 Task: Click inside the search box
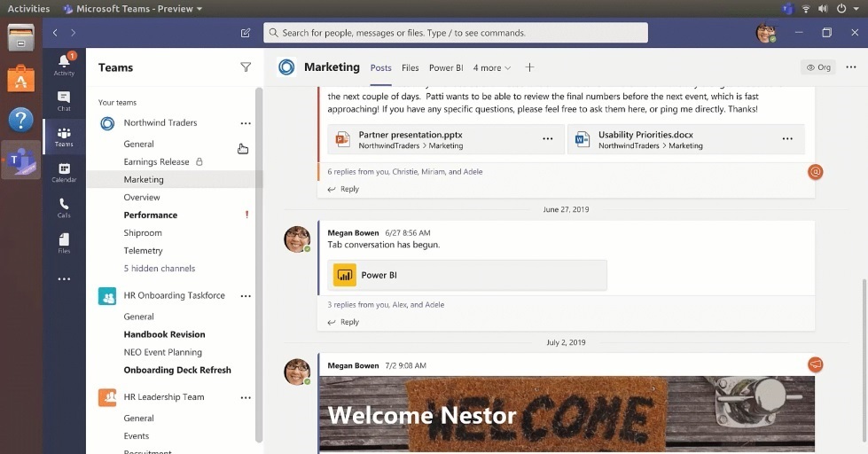[x=456, y=33]
